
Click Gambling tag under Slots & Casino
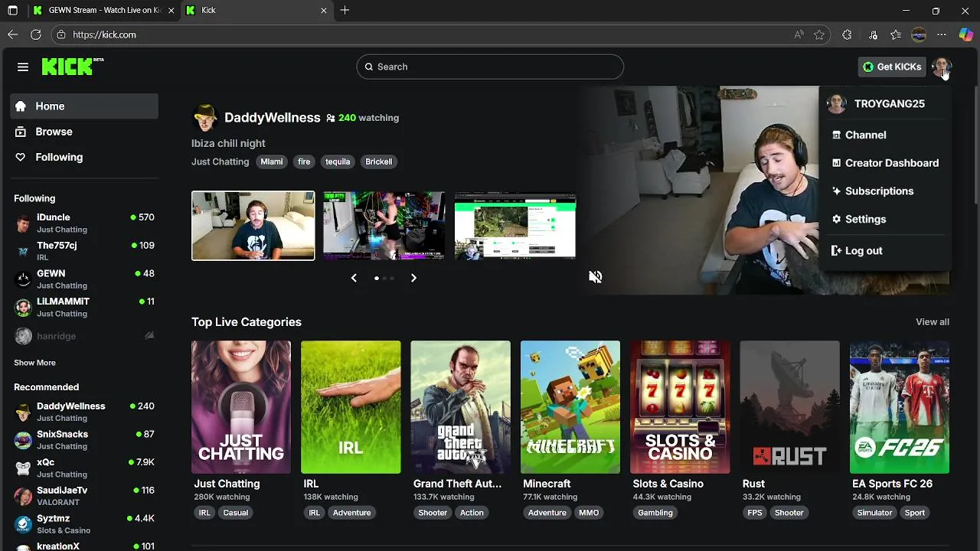tap(655, 513)
